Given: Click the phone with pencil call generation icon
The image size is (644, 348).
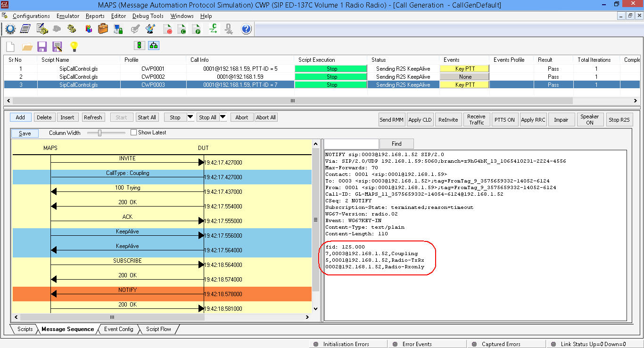Looking at the screenshot, I should [x=41, y=29].
